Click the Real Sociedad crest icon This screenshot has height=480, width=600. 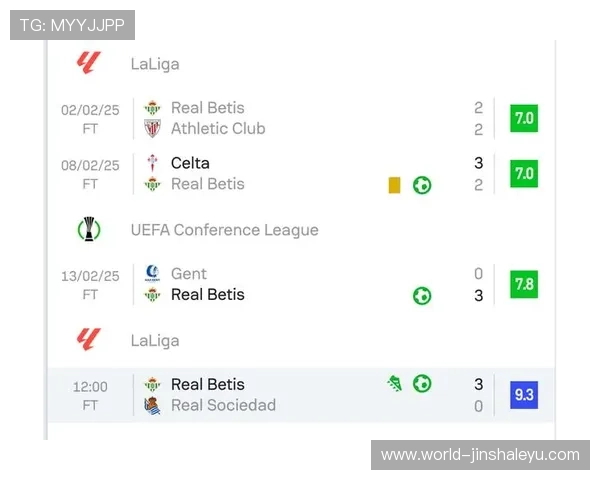tap(152, 405)
